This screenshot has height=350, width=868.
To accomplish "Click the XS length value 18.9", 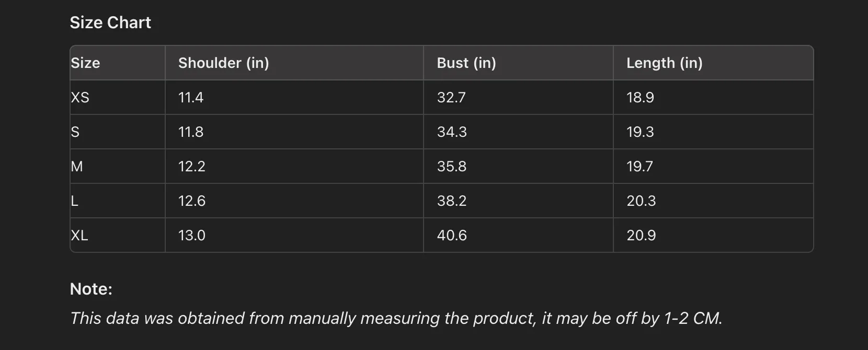I will 641,97.
